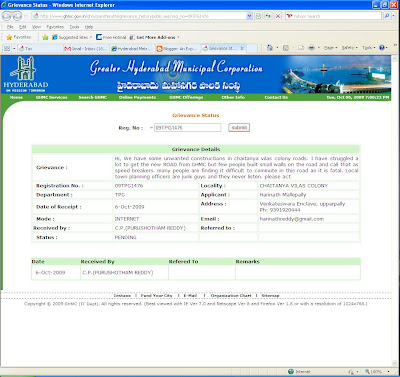Open the Online Payments navigation link
This screenshot has width=400, height=377.
click(x=137, y=97)
